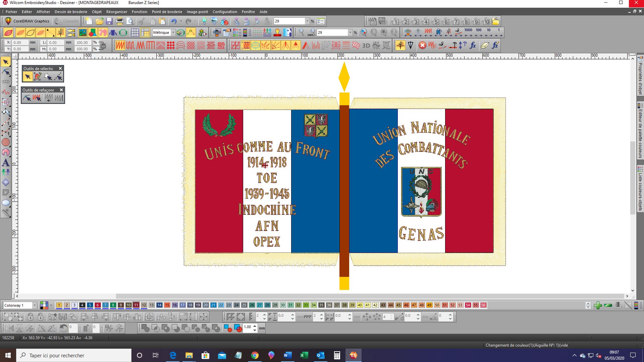Select color swatch number 11 in palette
Screen dimensions: 644x362
[x=136, y=305]
